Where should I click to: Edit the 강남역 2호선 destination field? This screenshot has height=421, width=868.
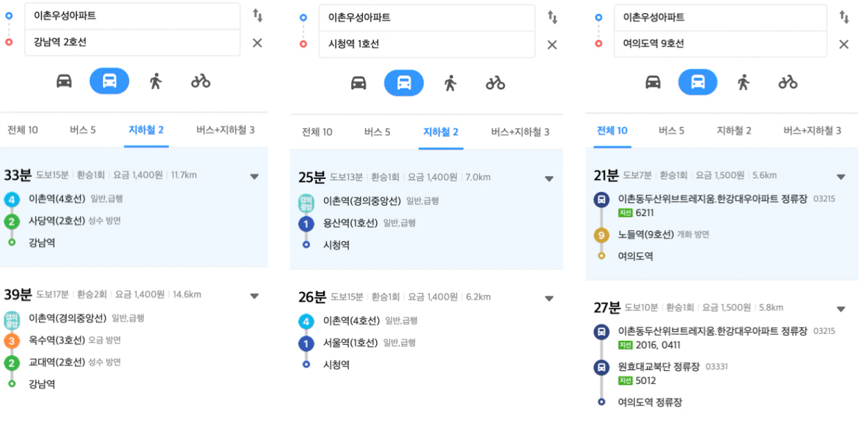pyautogui.click(x=132, y=42)
